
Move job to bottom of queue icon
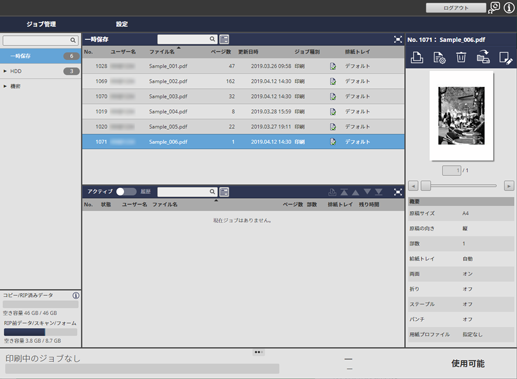[x=379, y=192]
